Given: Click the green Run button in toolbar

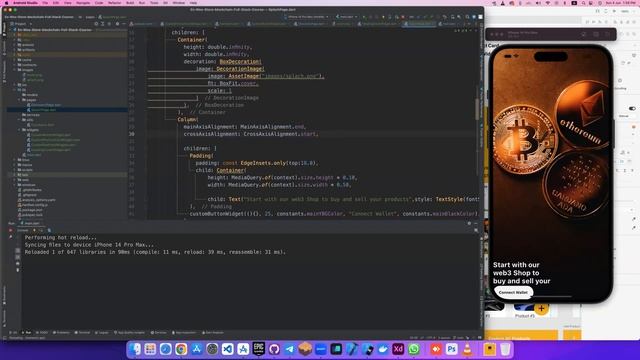Looking at the screenshot, I should [364, 17].
